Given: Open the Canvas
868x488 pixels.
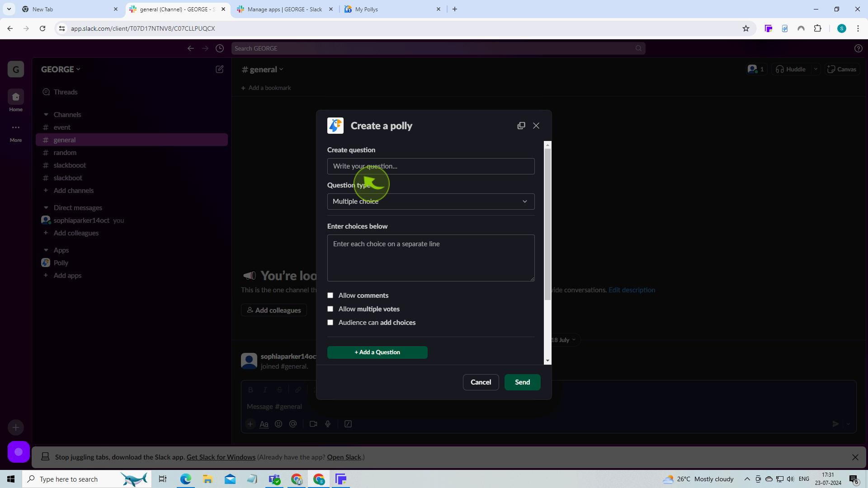Looking at the screenshot, I should (842, 69).
